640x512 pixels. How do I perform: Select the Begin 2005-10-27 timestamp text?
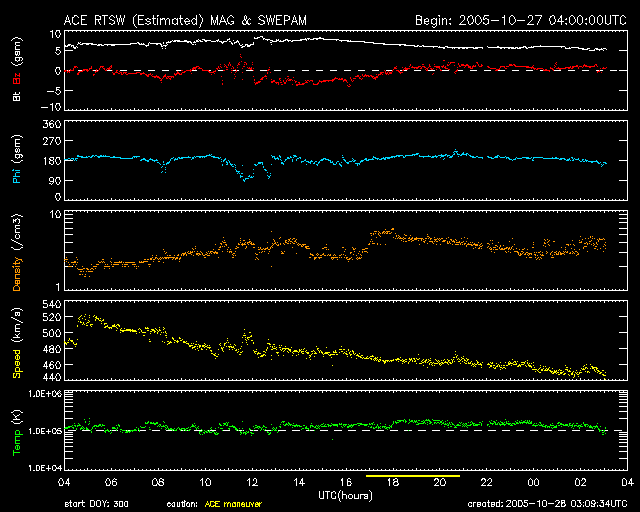[x=519, y=20]
